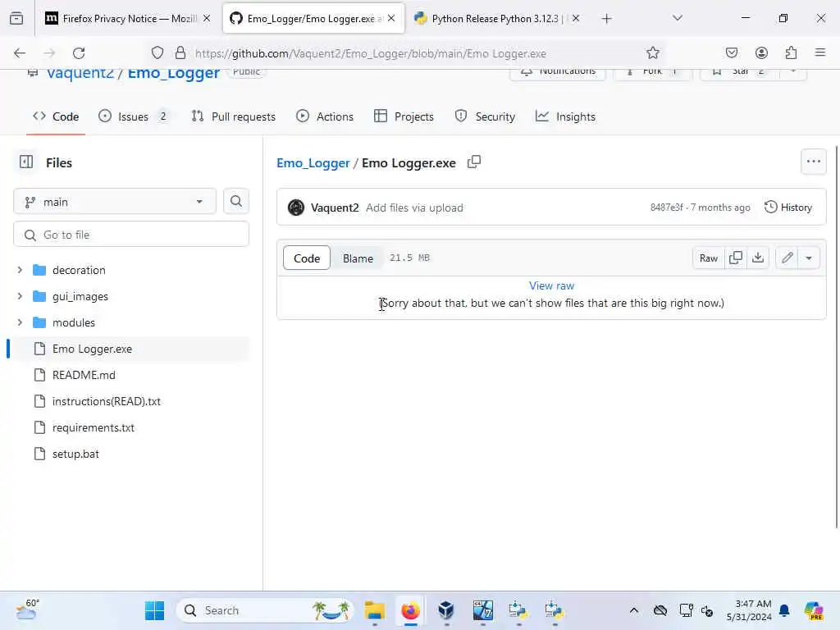Open the list all tabs chevron
840x630 pixels.
(678, 19)
